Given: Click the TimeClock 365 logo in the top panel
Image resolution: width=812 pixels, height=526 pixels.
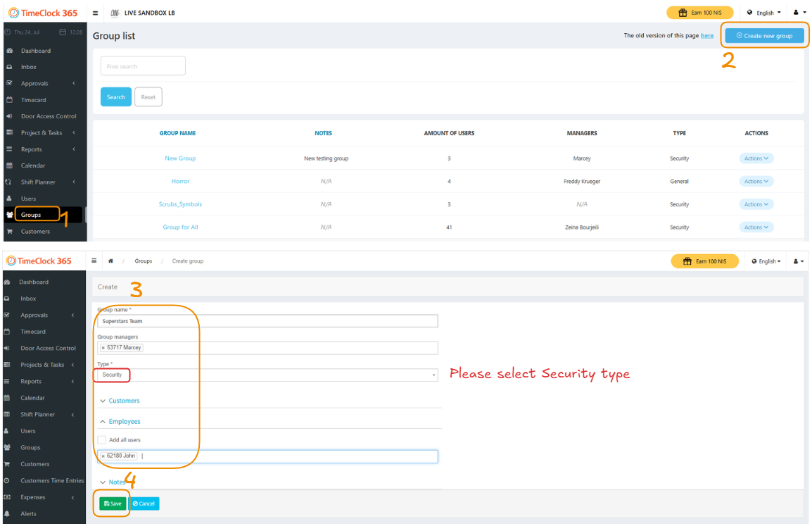Looking at the screenshot, I should point(43,13).
